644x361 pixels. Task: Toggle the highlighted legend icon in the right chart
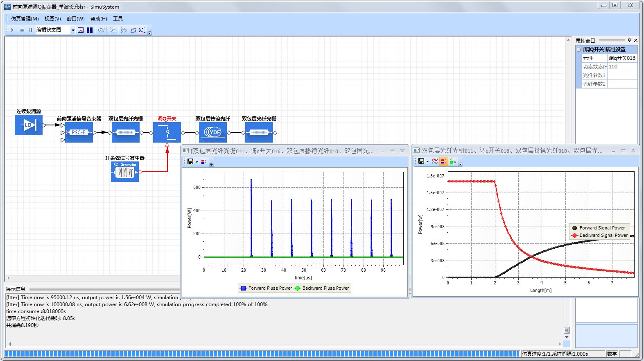[x=444, y=161]
